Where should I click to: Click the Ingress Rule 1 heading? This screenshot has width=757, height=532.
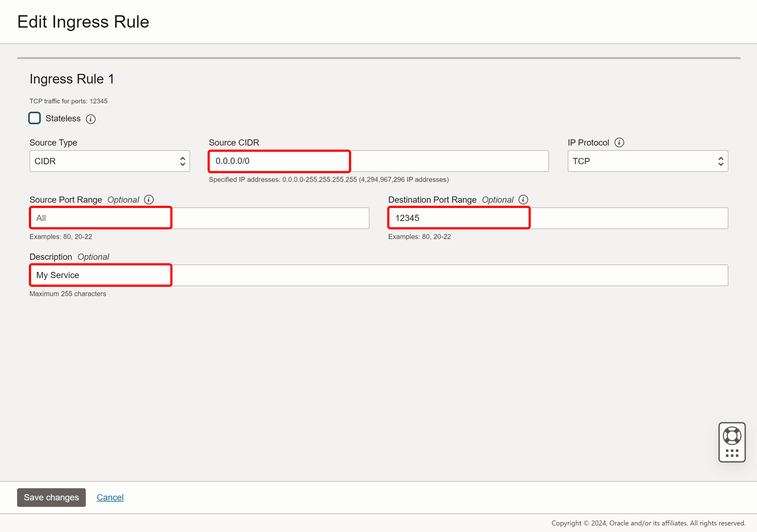coord(72,79)
